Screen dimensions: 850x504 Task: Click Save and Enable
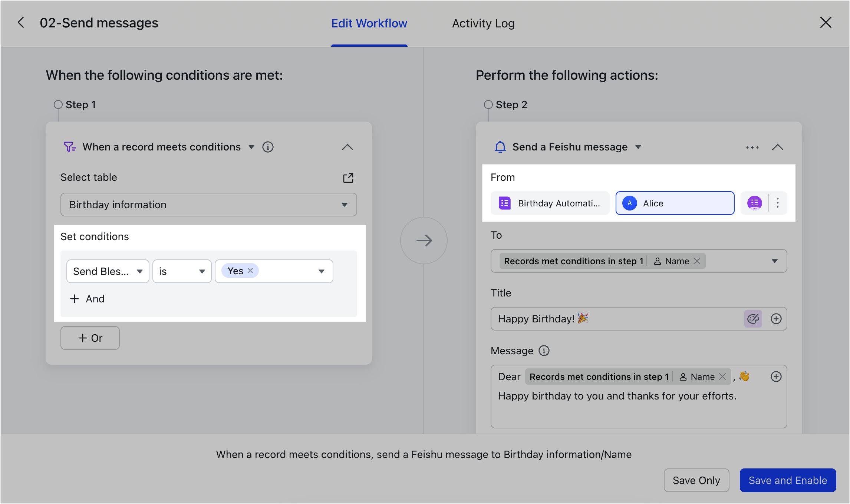click(788, 480)
